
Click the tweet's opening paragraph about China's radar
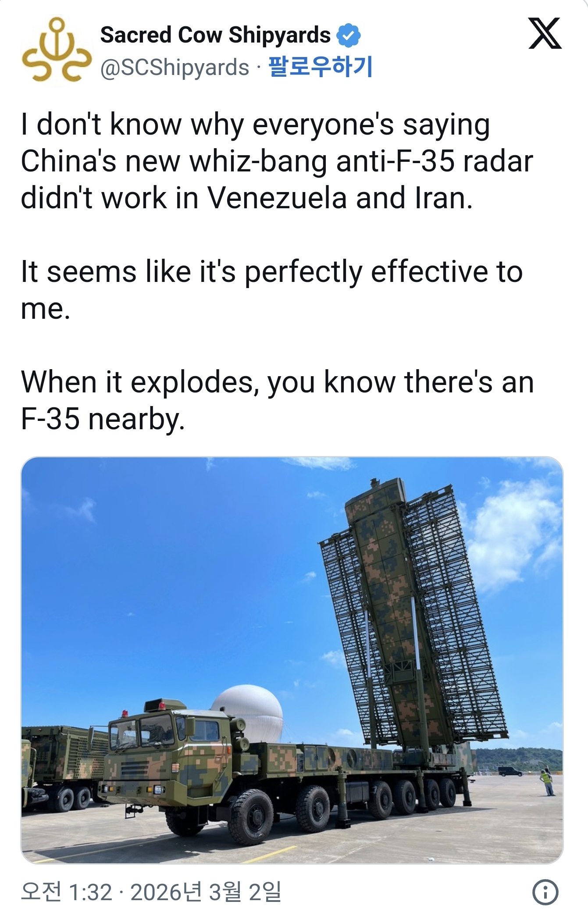click(276, 161)
